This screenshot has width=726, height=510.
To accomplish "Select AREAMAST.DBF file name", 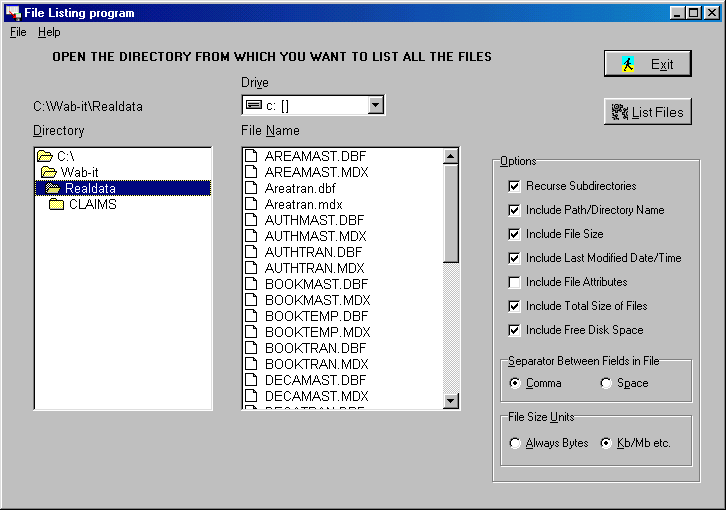I will [x=315, y=156].
